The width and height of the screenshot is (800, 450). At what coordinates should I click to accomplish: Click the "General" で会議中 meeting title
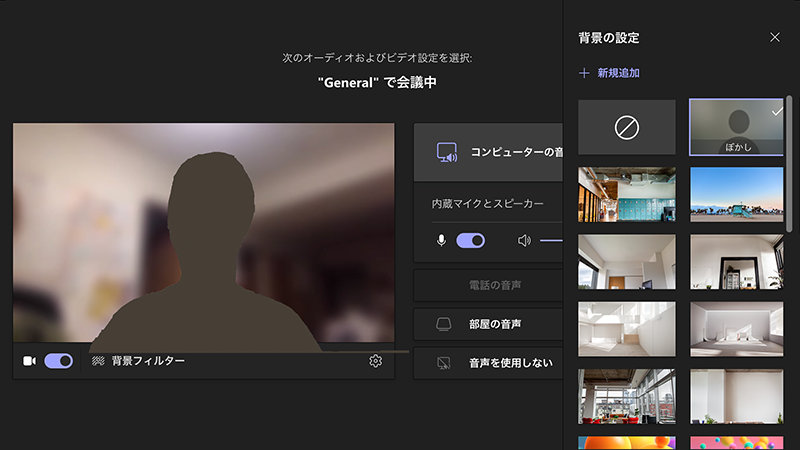(x=377, y=82)
